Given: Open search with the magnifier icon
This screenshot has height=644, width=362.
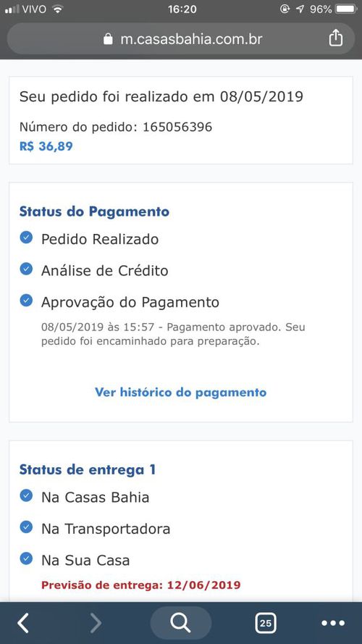Looking at the screenshot, I should [180, 623].
